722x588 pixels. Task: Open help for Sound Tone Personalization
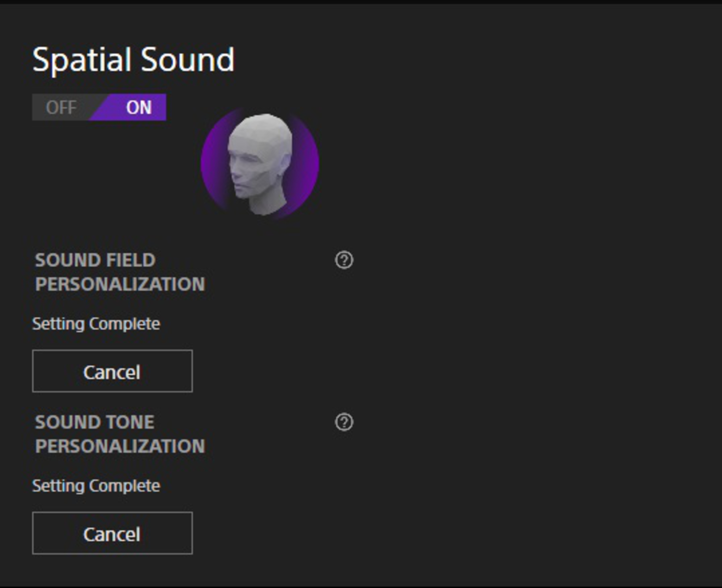tap(344, 422)
